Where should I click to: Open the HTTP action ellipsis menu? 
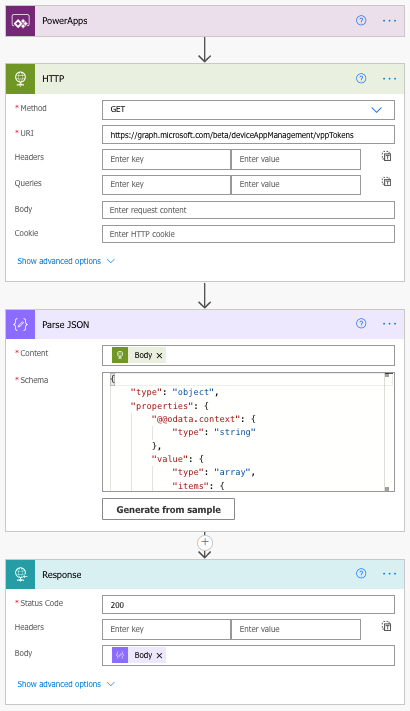coord(389,79)
